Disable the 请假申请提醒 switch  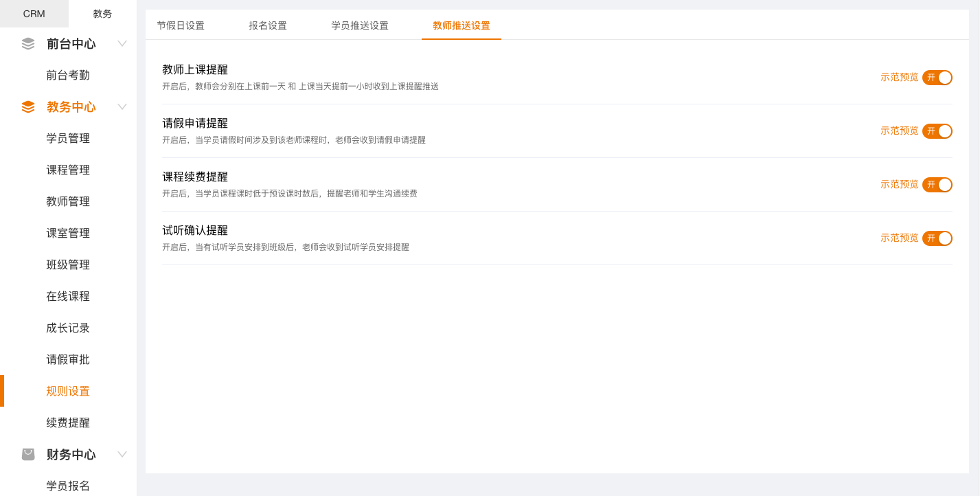tap(937, 131)
